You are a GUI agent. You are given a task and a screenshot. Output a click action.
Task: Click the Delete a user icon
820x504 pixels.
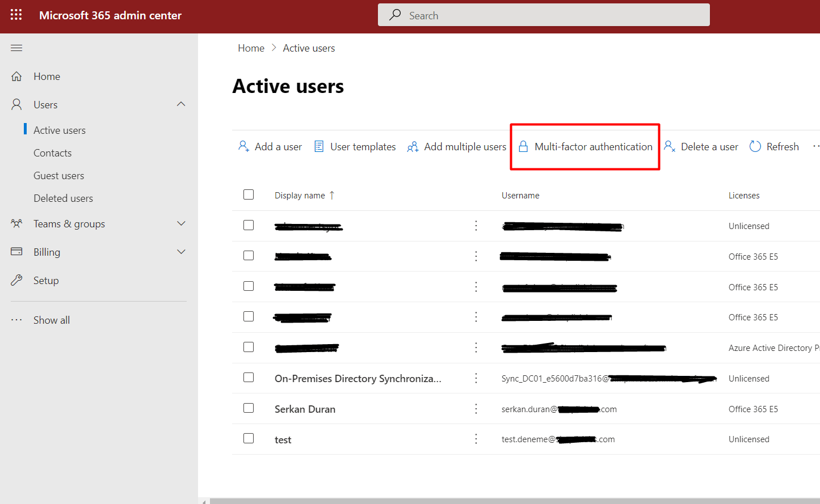click(670, 146)
